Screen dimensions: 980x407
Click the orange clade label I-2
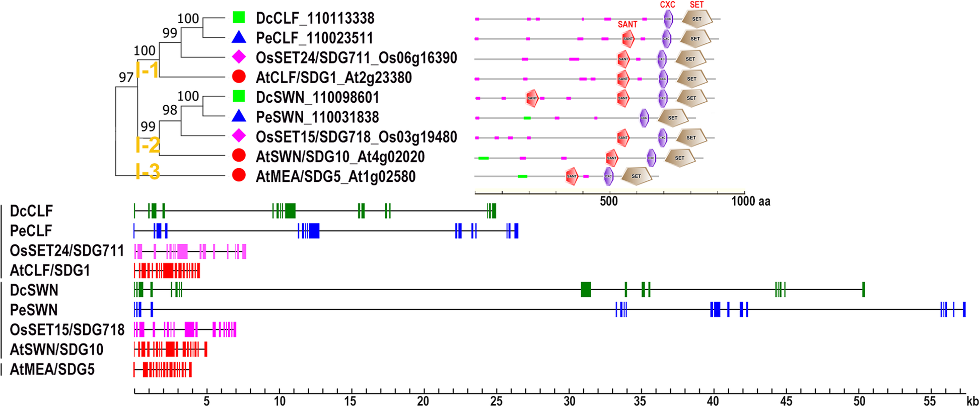coord(148,146)
